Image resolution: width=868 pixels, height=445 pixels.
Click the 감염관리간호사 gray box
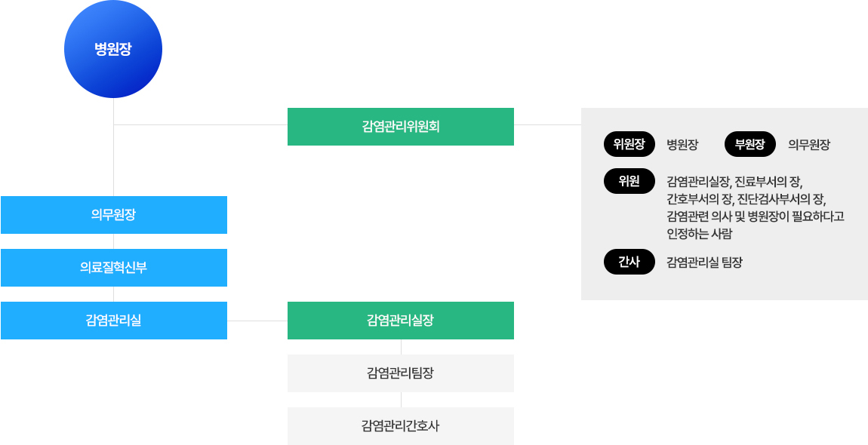coord(401,426)
